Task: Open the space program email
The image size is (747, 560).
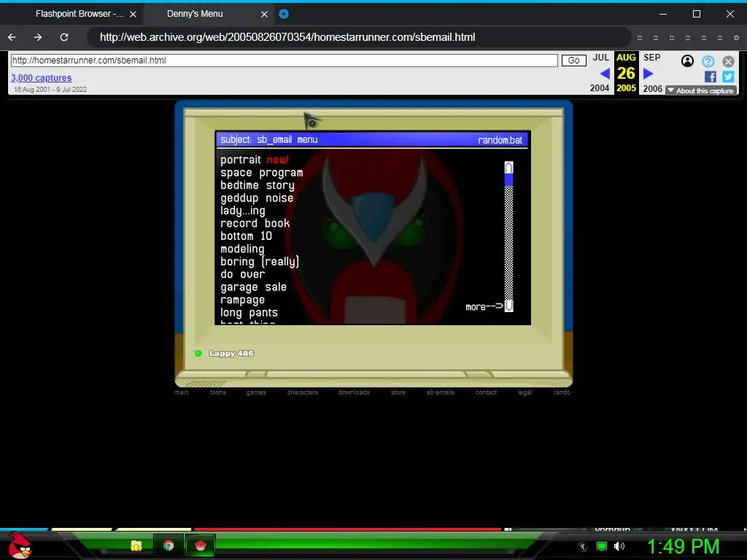Action: point(262,173)
